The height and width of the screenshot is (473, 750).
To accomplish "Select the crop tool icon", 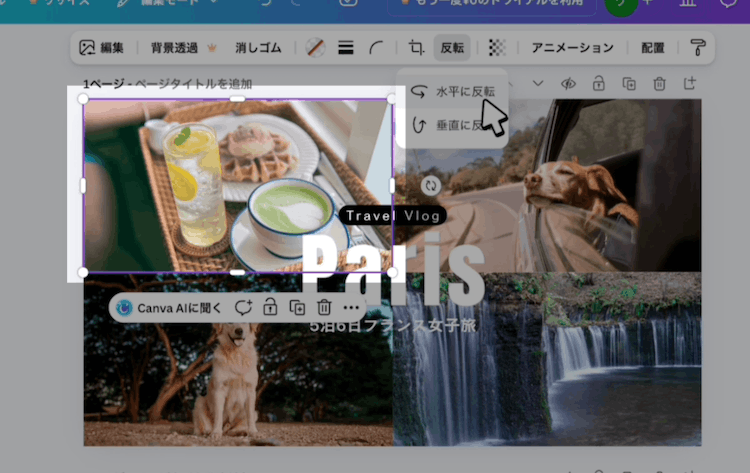I will point(416,48).
